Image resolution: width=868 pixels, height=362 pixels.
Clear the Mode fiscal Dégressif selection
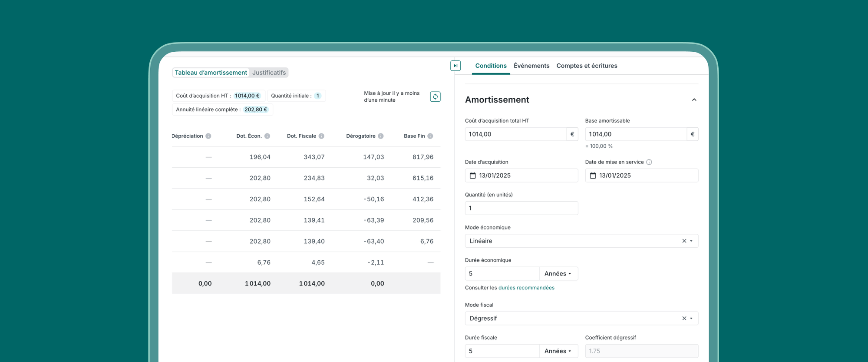[684, 319]
